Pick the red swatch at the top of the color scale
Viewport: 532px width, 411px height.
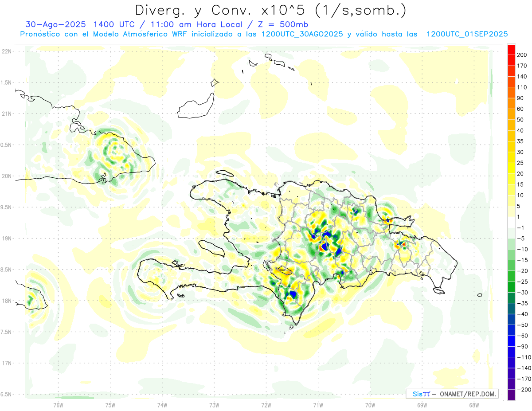tap(511, 50)
